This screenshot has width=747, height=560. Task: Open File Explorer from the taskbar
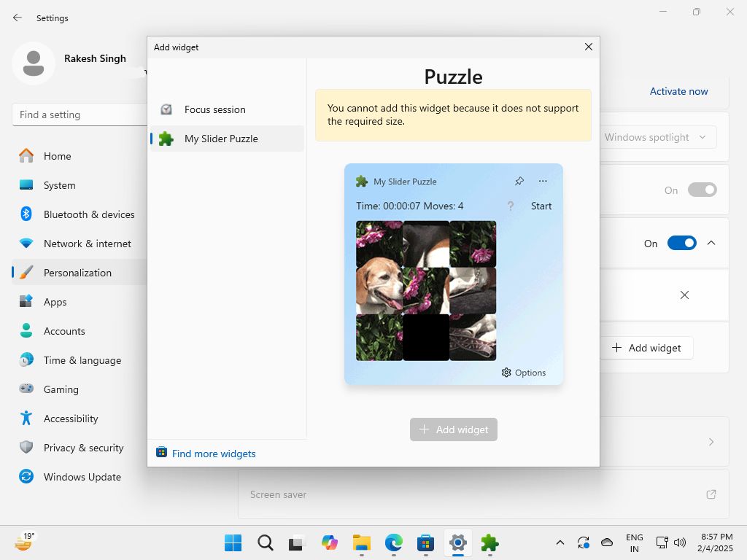(361, 542)
